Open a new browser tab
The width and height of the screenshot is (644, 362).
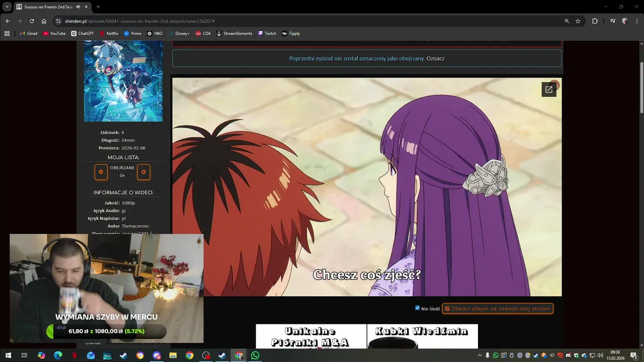point(98,7)
